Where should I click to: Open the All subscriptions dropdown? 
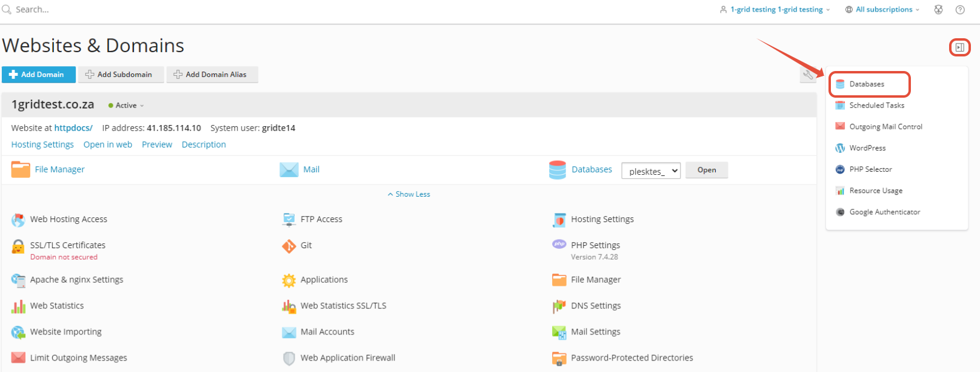click(882, 10)
